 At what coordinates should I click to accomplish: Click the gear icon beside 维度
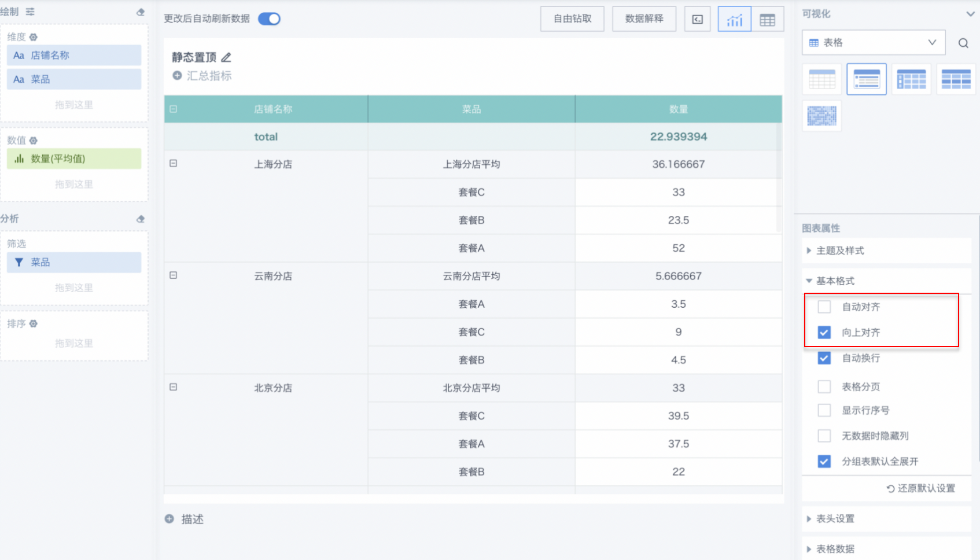[34, 37]
